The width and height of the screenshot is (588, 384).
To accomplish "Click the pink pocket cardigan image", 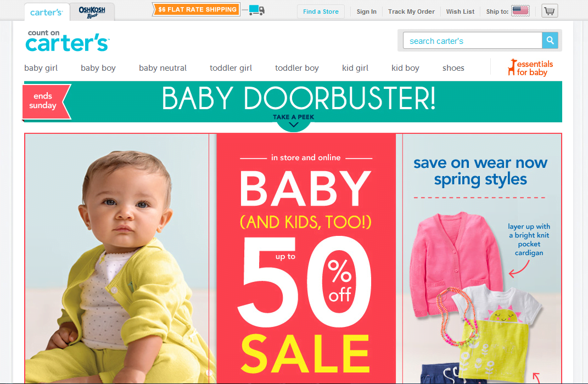I will coord(456,264).
